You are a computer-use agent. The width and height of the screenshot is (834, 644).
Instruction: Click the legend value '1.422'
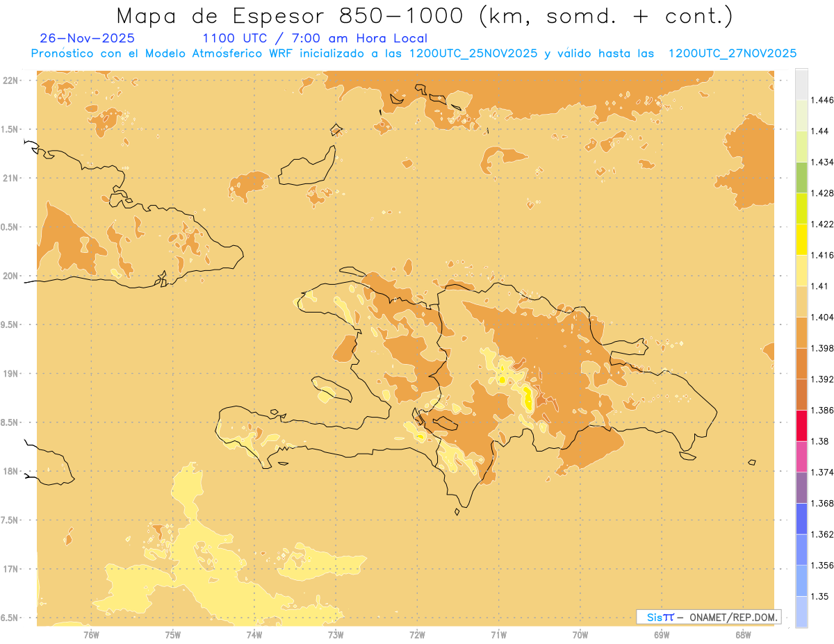[x=822, y=224]
